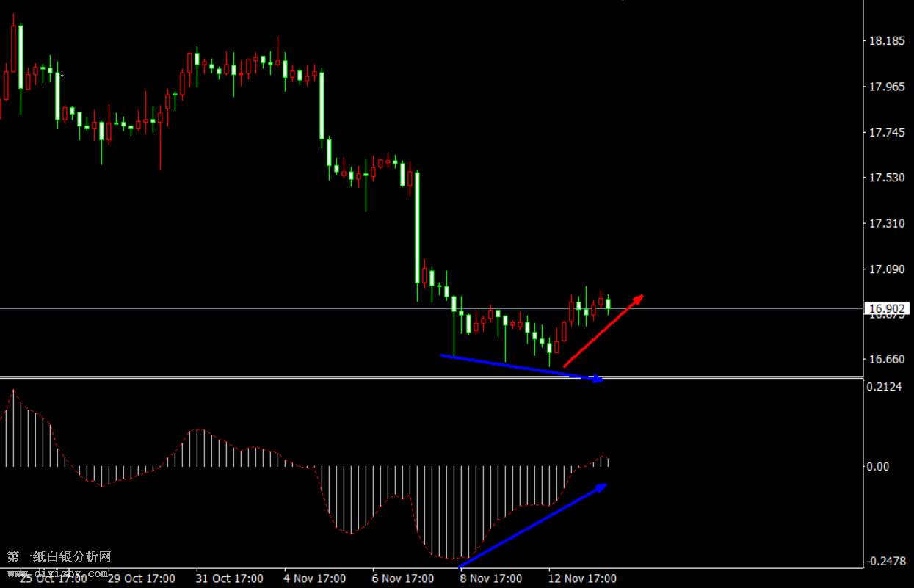
Task: Click the horizontal current price line
Action: pos(220,308)
